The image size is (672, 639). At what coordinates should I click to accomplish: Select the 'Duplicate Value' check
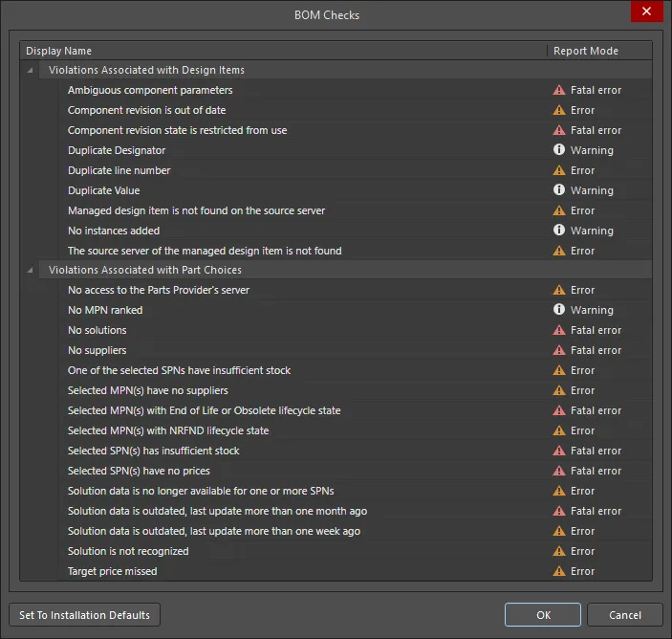coord(356,190)
